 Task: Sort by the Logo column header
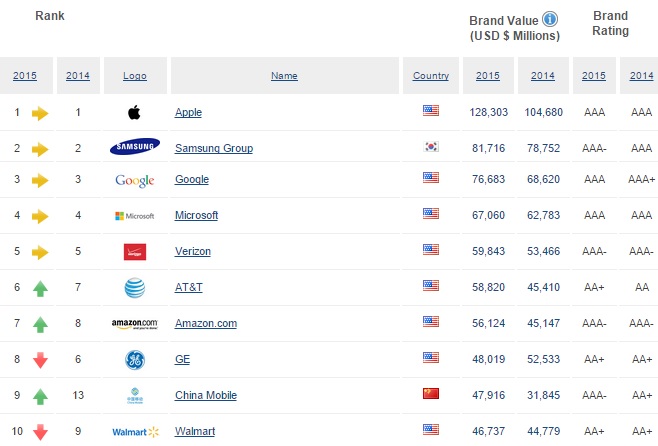tap(135, 75)
